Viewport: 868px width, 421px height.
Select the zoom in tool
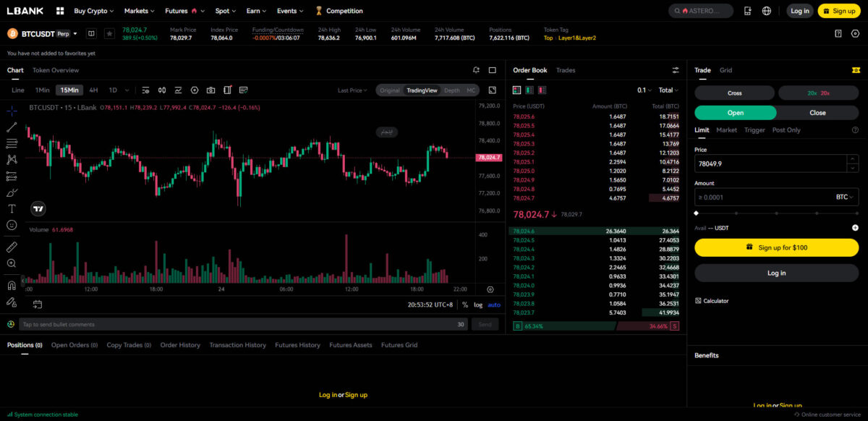pyautogui.click(x=12, y=263)
